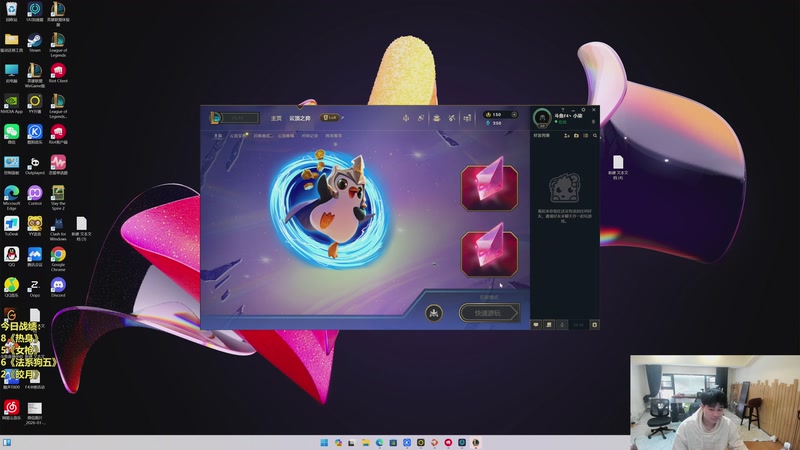
Task: Click the bug report icon at panel bottom-right
Action: [x=594, y=324]
